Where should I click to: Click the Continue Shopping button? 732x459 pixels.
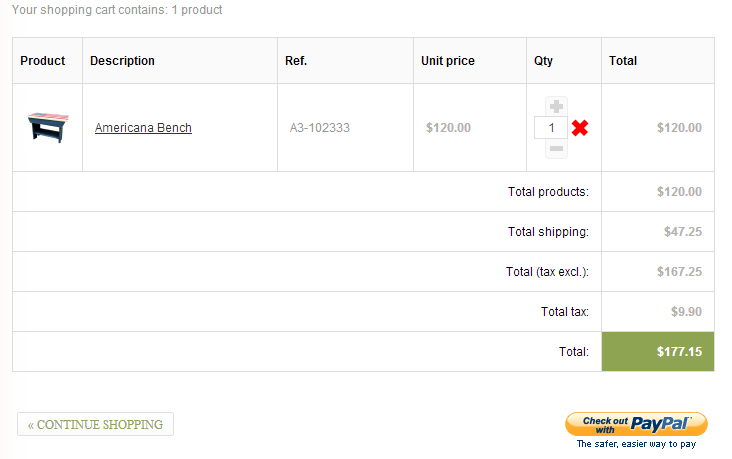[x=95, y=424]
